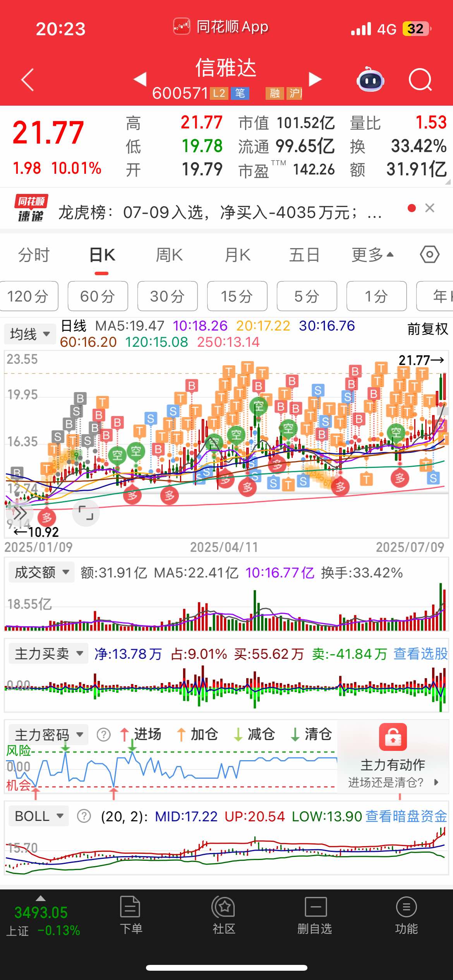This screenshot has width=453, height=980.
Task: Switch to previous stock with left triangle
Action: click(140, 79)
